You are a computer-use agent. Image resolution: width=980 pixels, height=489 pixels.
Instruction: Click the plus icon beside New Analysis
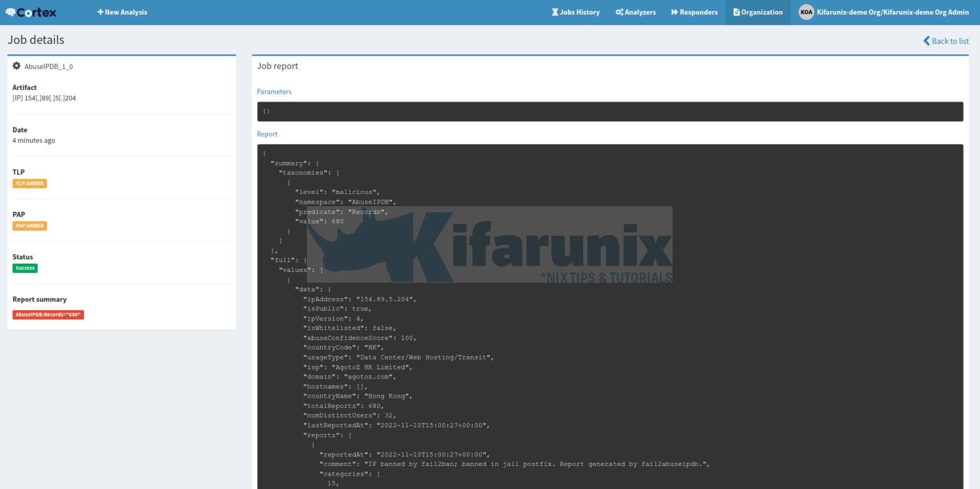[x=100, y=11]
